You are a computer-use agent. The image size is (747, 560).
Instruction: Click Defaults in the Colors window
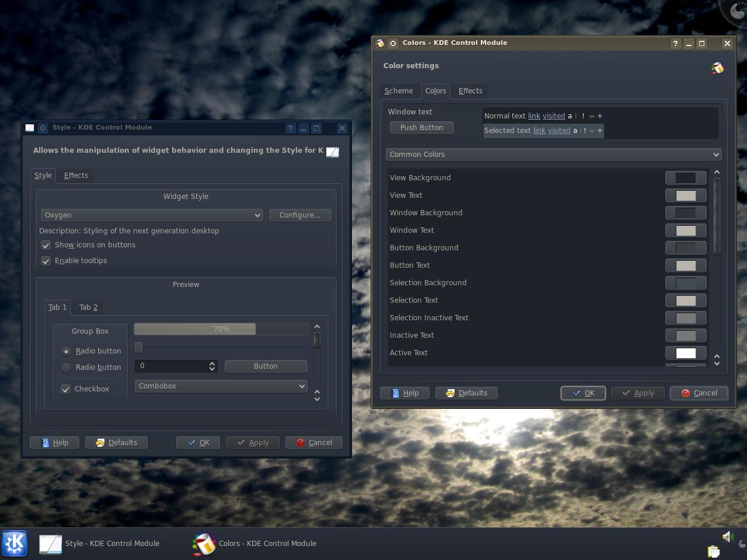click(x=466, y=393)
